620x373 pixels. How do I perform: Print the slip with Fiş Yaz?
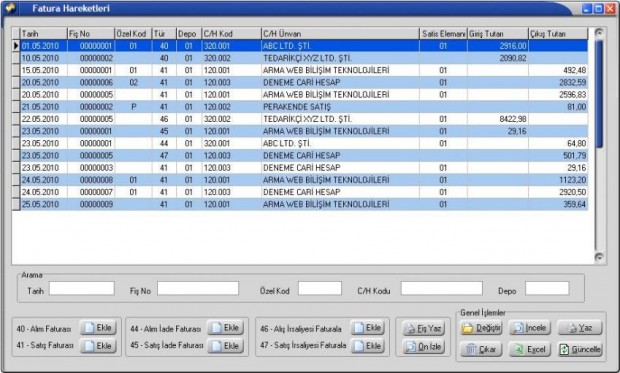(423, 328)
